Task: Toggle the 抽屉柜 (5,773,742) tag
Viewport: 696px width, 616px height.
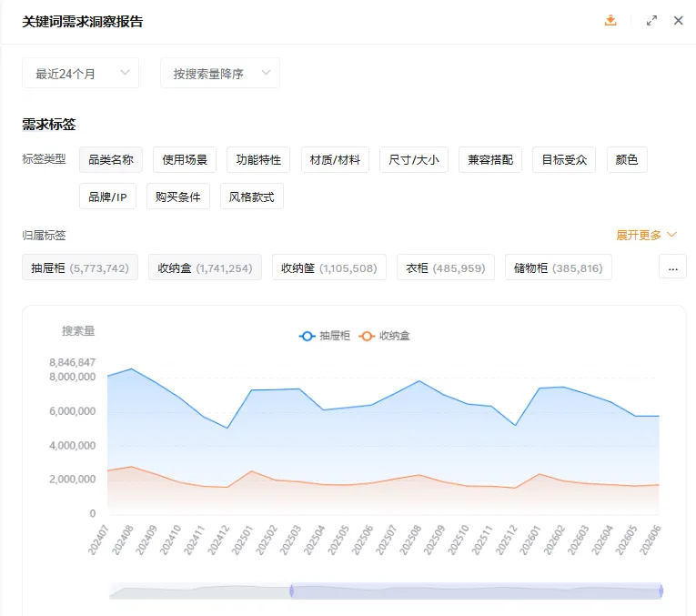Action: tap(80, 268)
